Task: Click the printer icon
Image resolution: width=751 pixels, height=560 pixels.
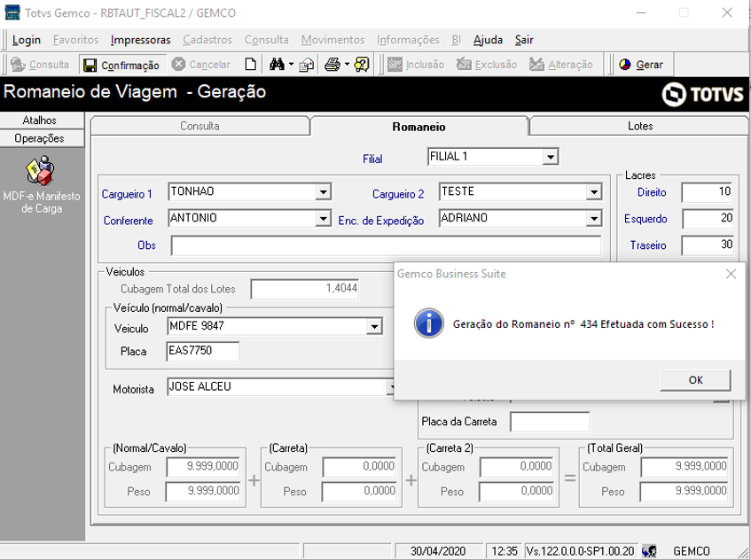Action: point(332,65)
